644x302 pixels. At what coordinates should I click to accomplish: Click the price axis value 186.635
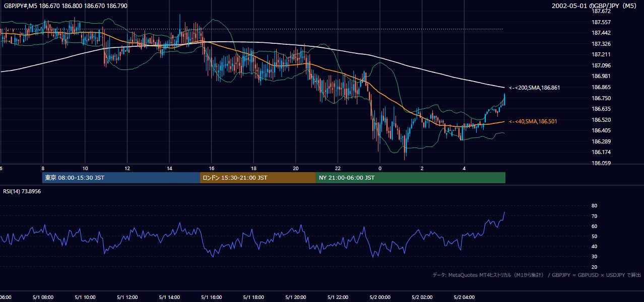click(x=600, y=109)
